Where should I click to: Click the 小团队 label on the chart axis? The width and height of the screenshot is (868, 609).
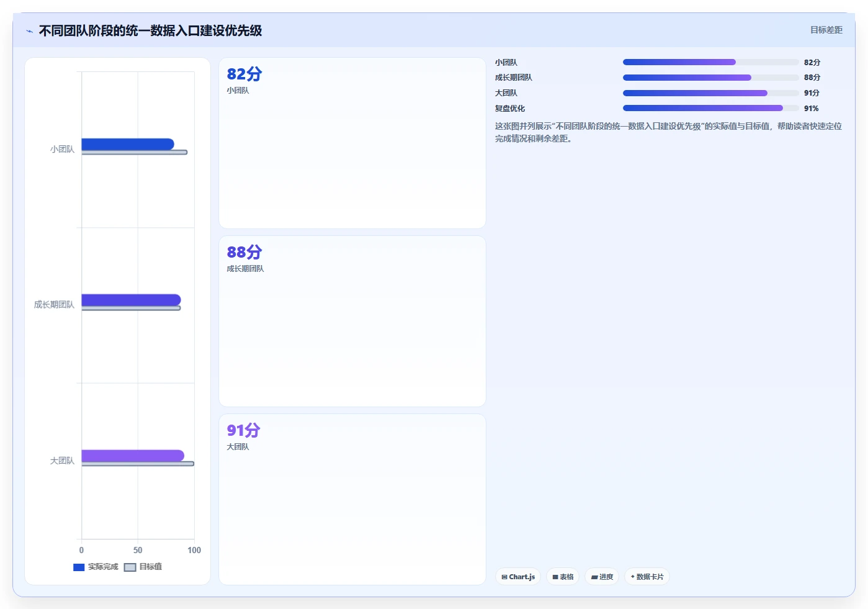tap(62, 149)
